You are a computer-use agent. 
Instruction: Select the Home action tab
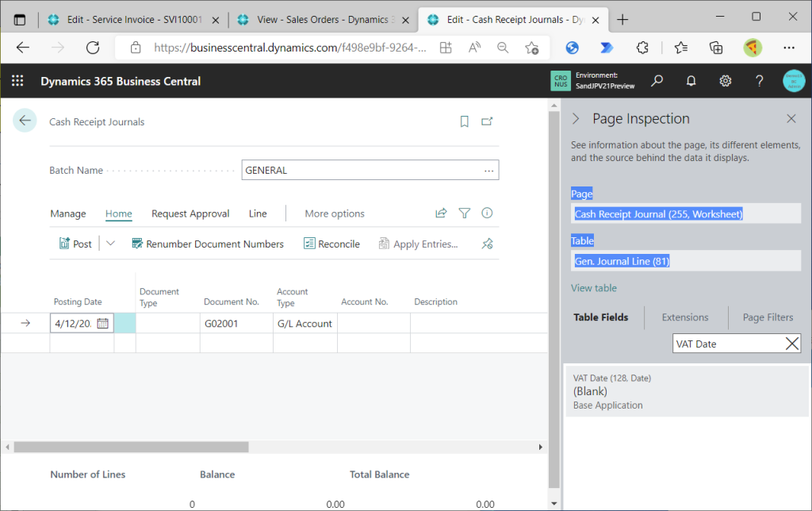[119, 213]
